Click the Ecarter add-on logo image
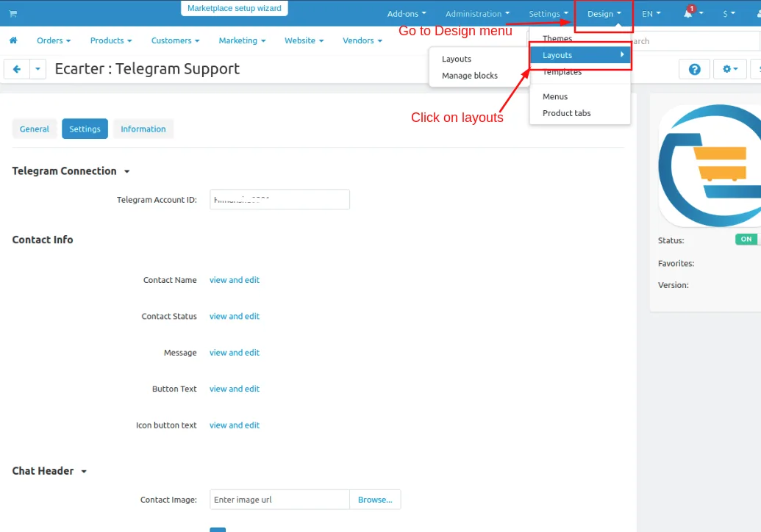Viewport: 761px width, 532px height. coord(710,165)
